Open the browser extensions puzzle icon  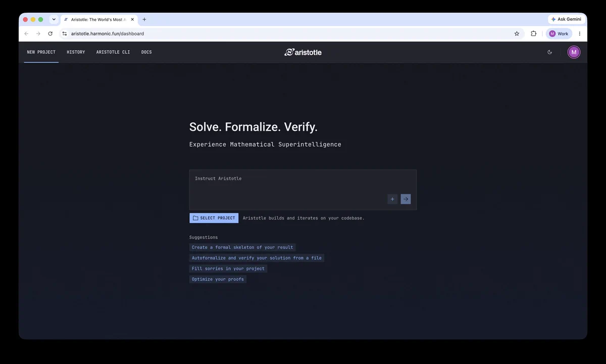point(533,34)
